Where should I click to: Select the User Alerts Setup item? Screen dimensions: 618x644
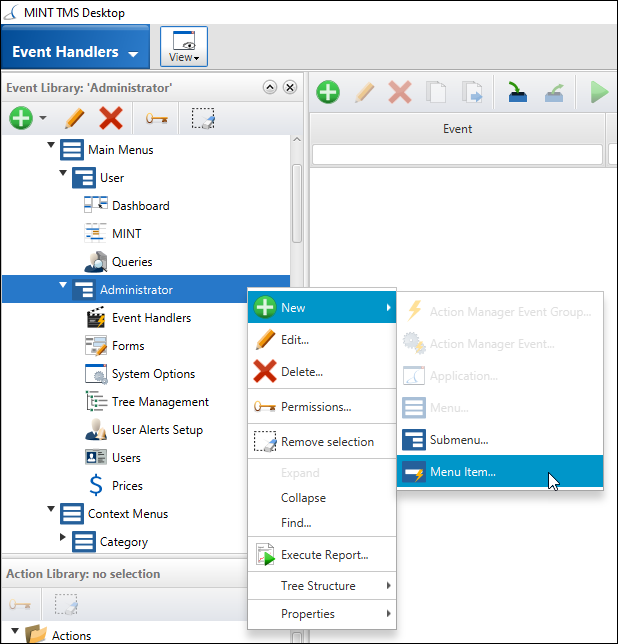(157, 430)
